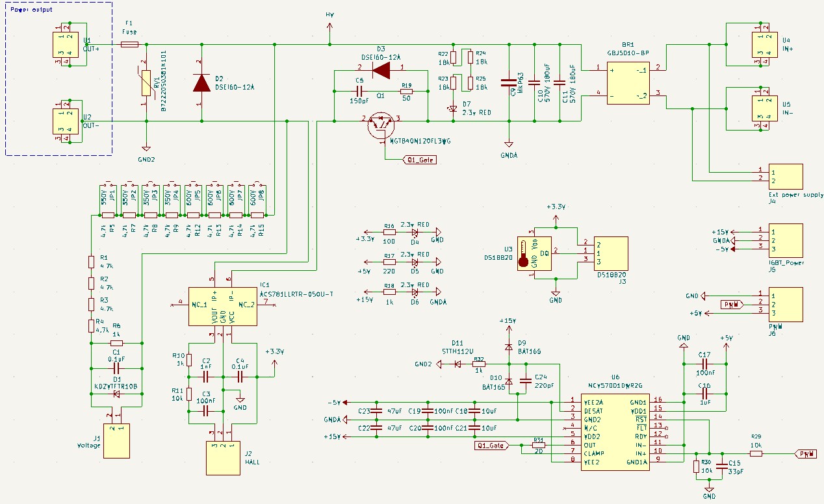Select the C9 MKP63 capacitor

[x=508, y=82]
